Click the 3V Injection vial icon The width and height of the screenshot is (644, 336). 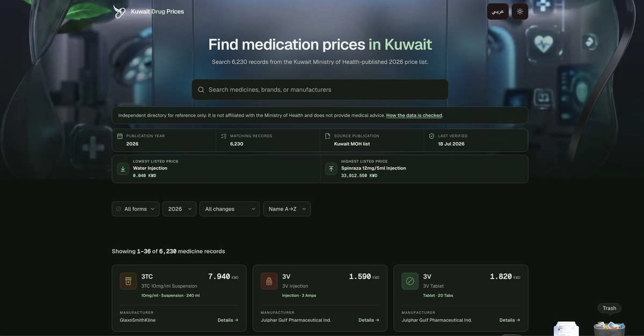pyautogui.click(x=269, y=281)
